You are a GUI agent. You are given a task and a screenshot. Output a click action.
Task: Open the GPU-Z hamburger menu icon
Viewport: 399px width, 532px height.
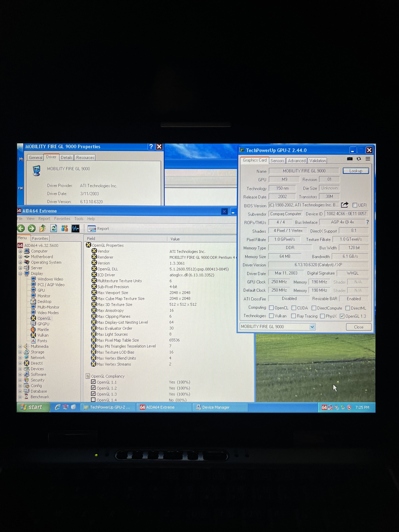[368, 159]
